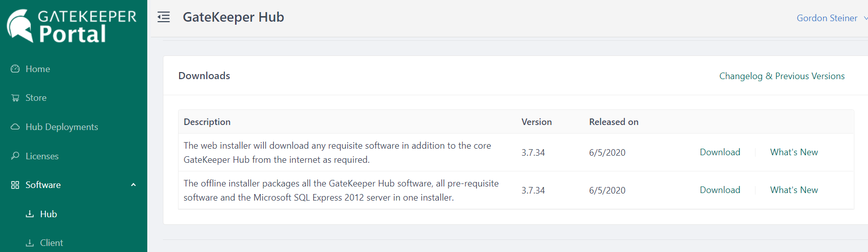Toggle the sidebar collapse icon
Viewport: 868px width, 252px height.
click(x=163, y=18)
